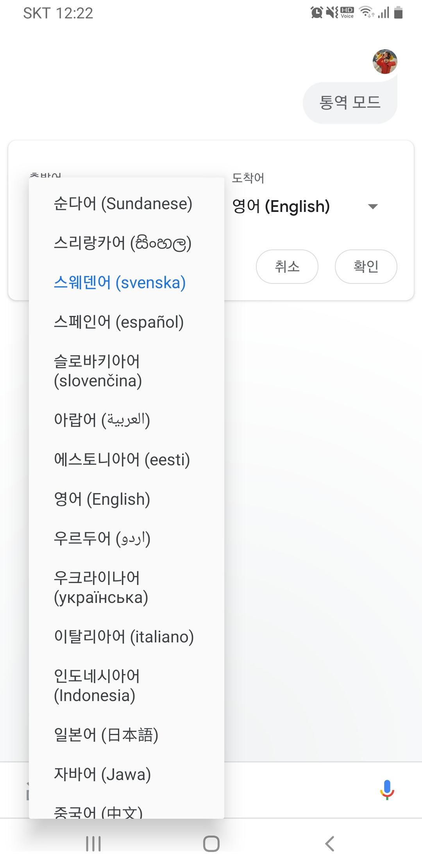Pick 자바어 (Jawa) from the list

(x=127, y=774)
